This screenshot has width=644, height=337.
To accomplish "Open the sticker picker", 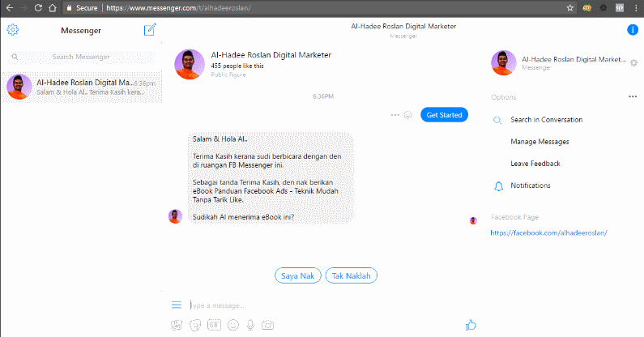I will click(x=195, y=325).
